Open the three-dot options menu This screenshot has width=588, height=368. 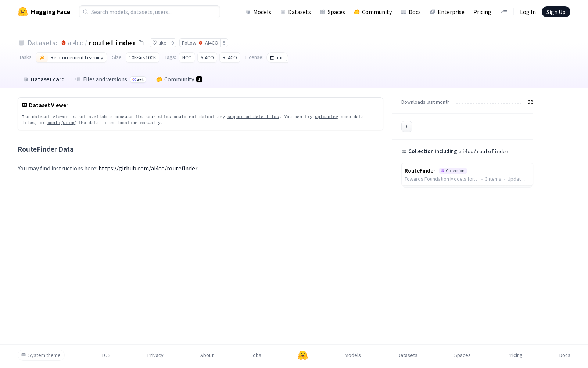coord(407,127)
